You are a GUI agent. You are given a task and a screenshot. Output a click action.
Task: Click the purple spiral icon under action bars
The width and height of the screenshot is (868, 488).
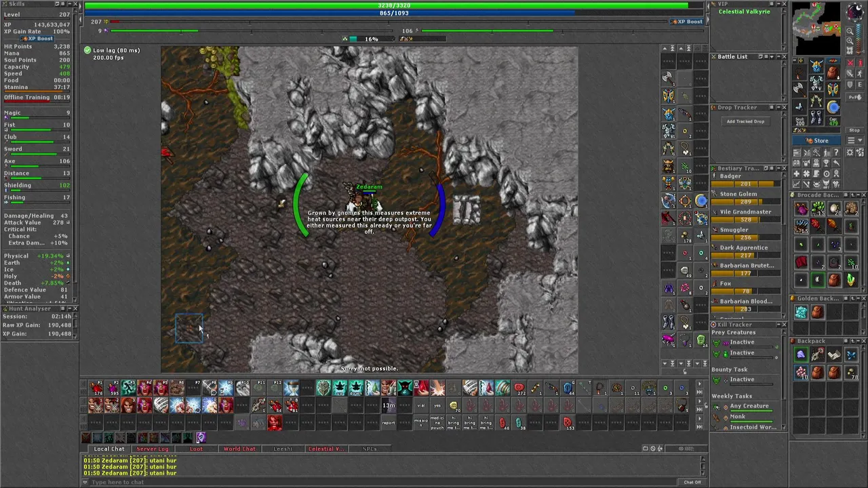coord(201,437)
